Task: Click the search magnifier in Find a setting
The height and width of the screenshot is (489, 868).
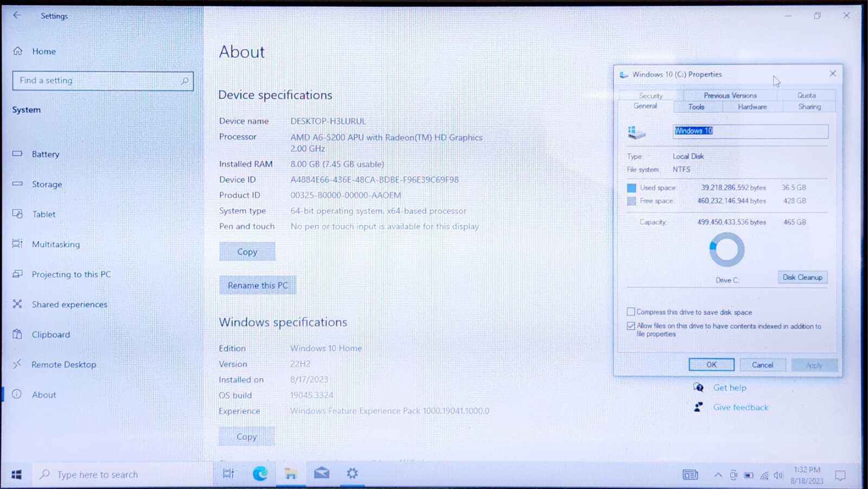Action: point(184,81)
